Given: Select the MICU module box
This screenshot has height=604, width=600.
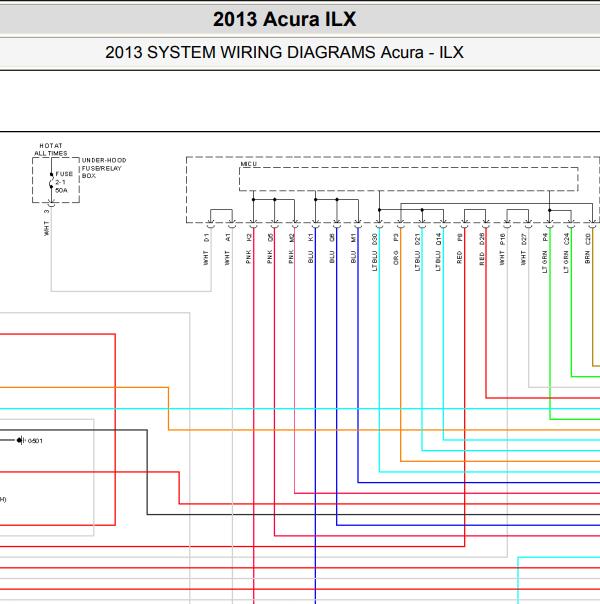Looking at the screenshot, I should [409, 179].
